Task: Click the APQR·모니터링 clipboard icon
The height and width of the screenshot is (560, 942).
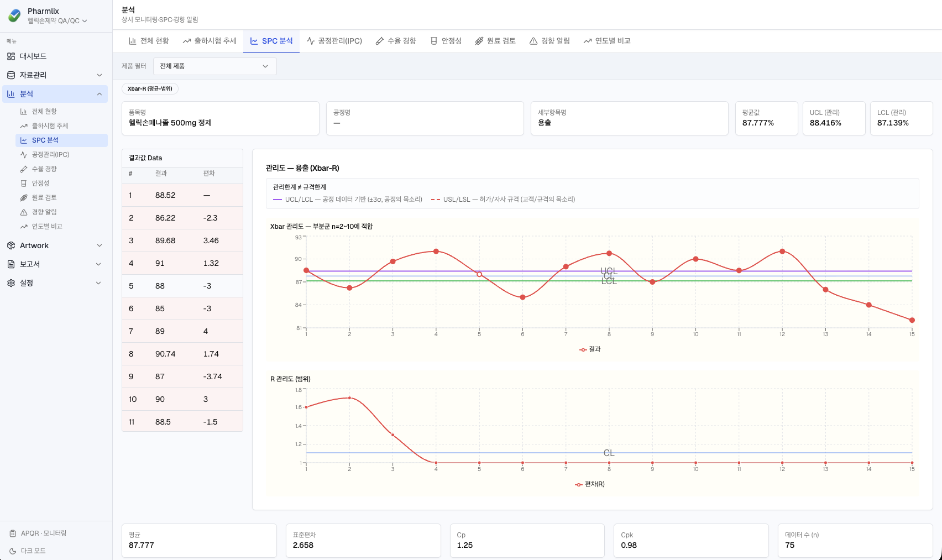Action: pyautogui.click(x=13, y=533)
